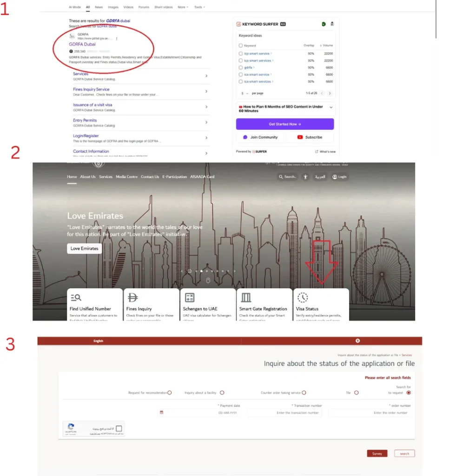The width and height of the screenshot is (476, 476).
Task: Open the GDRFA Dubai search result
Action: tap(81, 44)
